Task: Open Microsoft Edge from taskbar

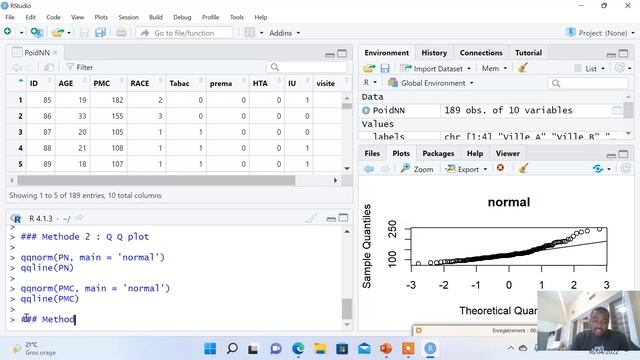Action: (298, 349)
